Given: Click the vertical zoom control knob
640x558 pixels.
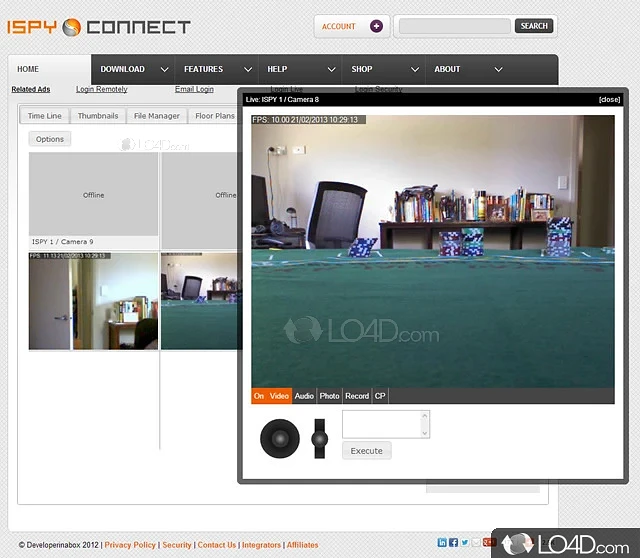Looking at the screenshot, I should pos(320,438).
